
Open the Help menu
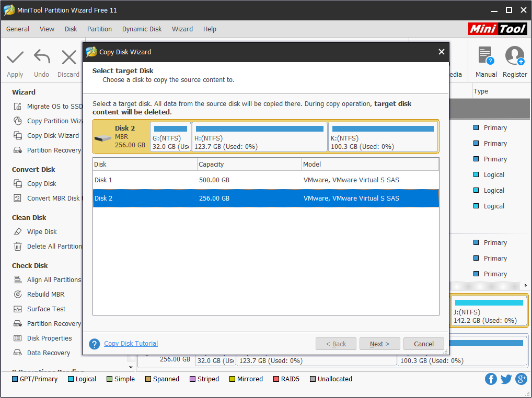tap(210, 29)
